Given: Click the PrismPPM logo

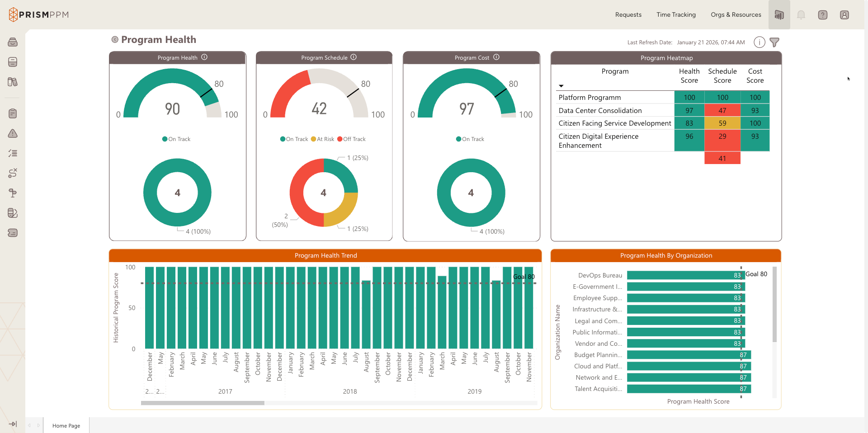Looking at the screenshot, I should pyautogui.click(x=38, y=14).
